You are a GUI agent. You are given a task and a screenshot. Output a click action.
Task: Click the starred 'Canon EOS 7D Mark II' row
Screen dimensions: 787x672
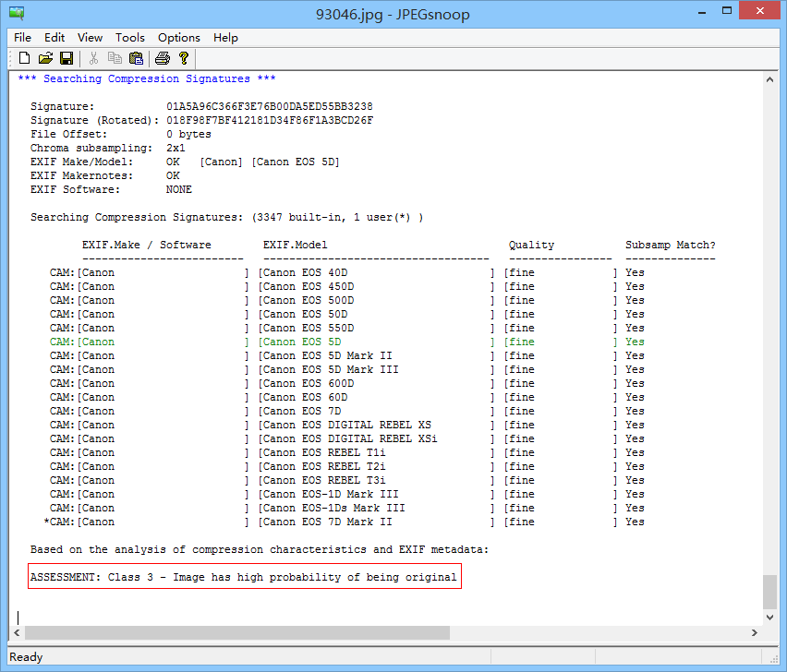click(x=344, y=522)
